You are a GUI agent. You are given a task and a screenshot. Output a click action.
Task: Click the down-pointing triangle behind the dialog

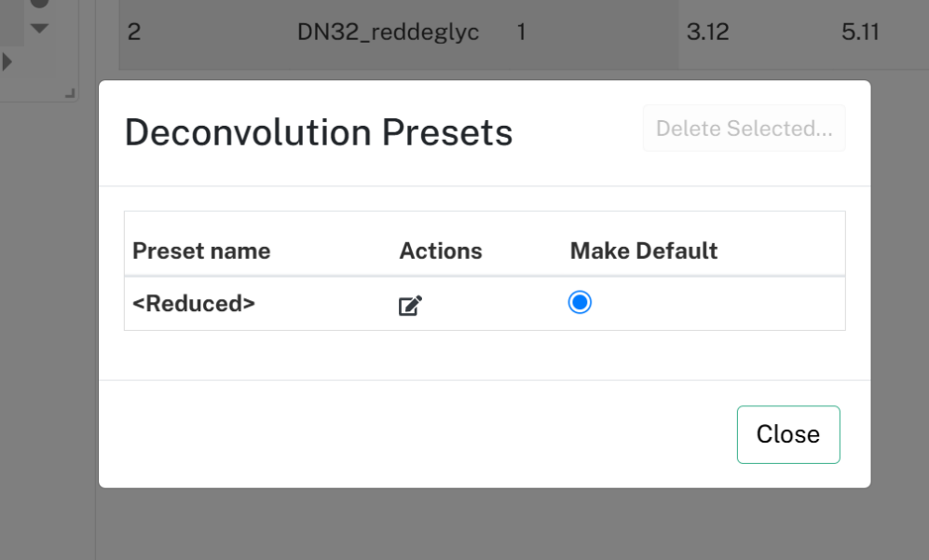point(39,29)
